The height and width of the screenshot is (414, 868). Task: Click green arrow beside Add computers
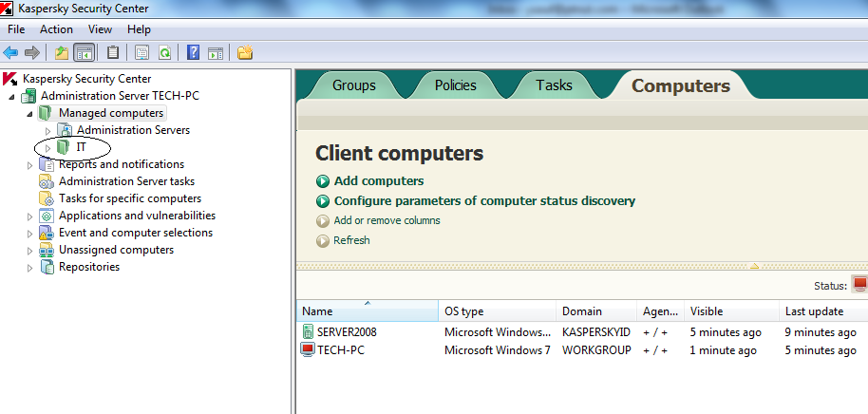[323, 181]
